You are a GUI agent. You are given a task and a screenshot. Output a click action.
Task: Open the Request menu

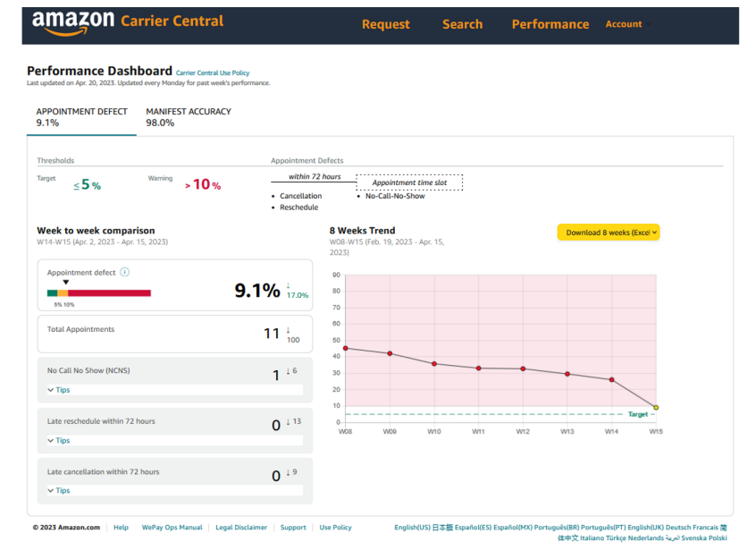pos(385,24)
